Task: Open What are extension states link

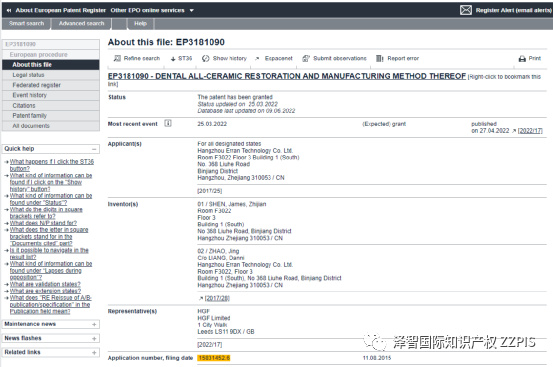Action: (45, 291)
